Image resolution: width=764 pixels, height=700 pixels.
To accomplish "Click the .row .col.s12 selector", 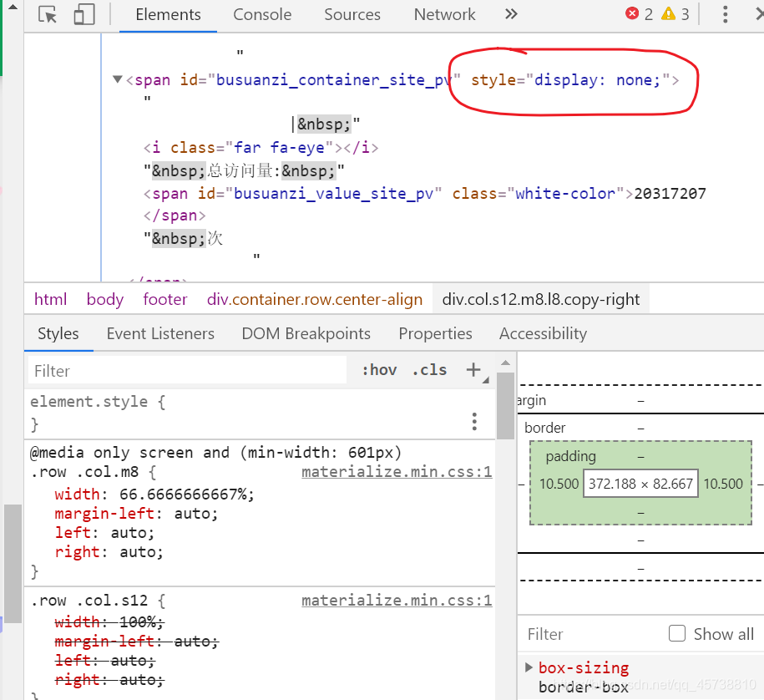I will (x=89, y=601).
